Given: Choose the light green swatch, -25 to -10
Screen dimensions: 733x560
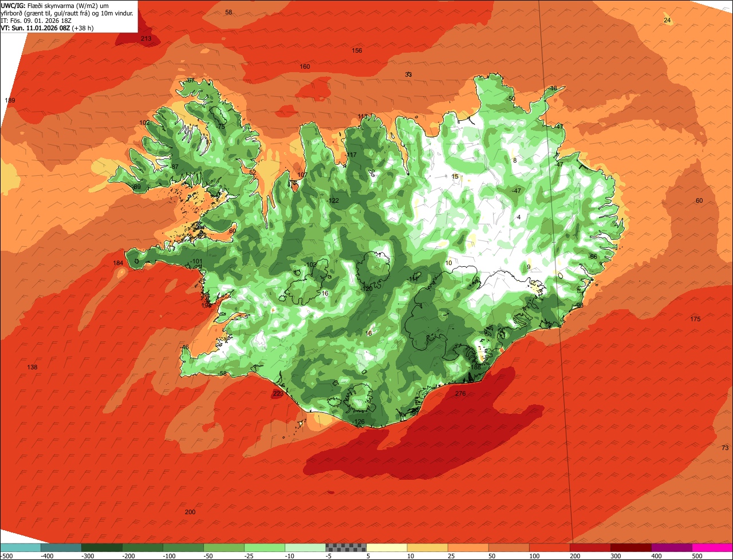Looking at the screenshot, I should point(264,547).
